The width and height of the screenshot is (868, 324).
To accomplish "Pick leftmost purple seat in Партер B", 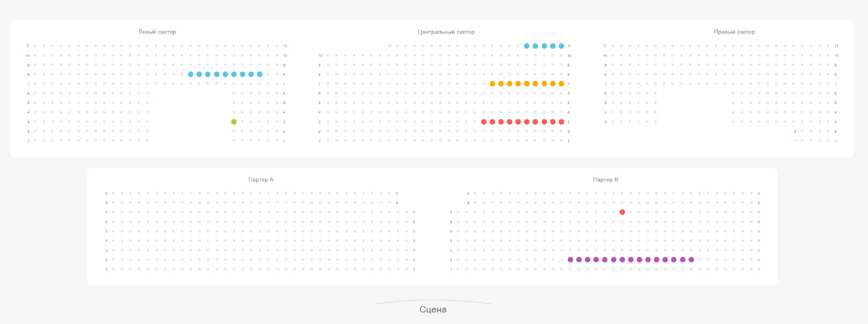I will coord(570,260).
